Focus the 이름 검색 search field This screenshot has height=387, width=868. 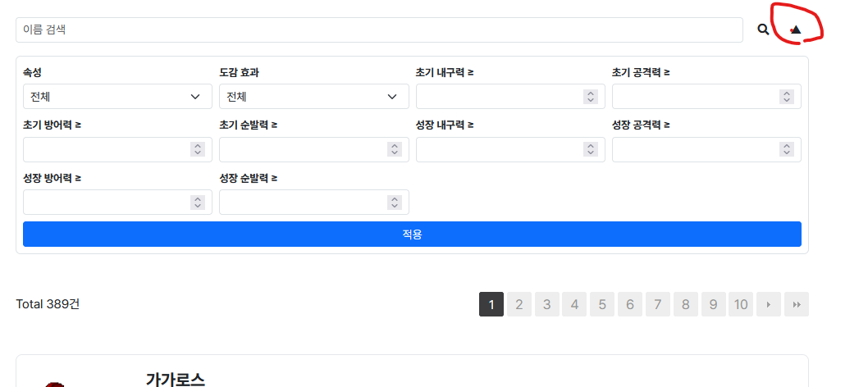click(379, 30)
